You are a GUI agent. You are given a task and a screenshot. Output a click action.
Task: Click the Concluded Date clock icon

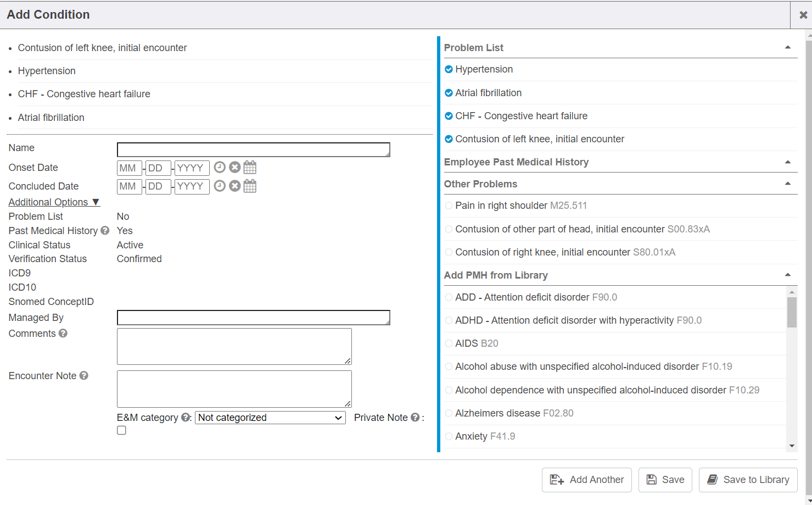(x=220, y=186)
